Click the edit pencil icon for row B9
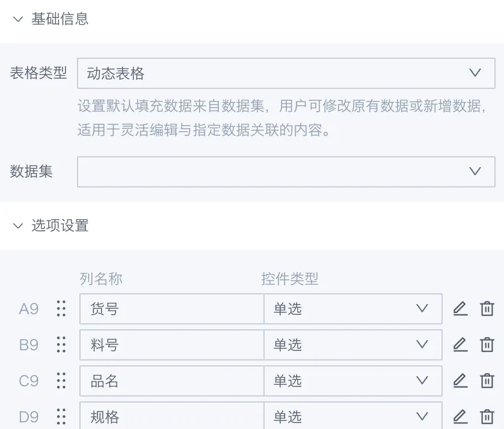504x429 pixels. pos(459,345)
